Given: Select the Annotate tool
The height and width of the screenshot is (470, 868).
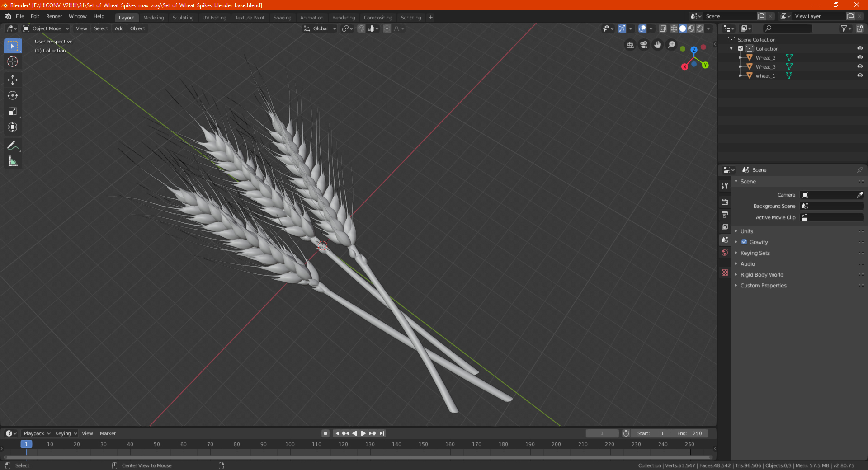Looking at the screenshot, I should click(x=13, y=146).
